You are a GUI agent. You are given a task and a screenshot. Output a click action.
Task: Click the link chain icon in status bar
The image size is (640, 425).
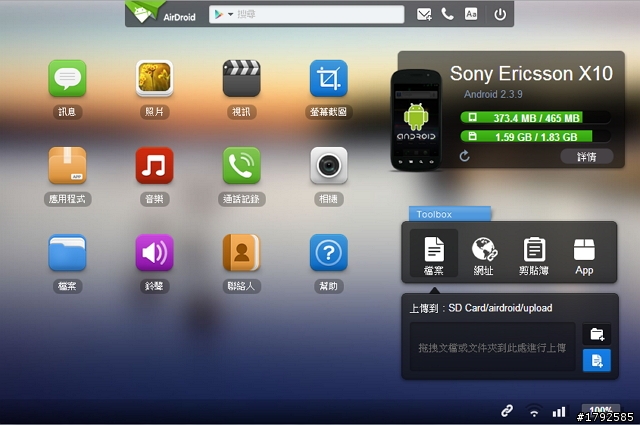507,411
